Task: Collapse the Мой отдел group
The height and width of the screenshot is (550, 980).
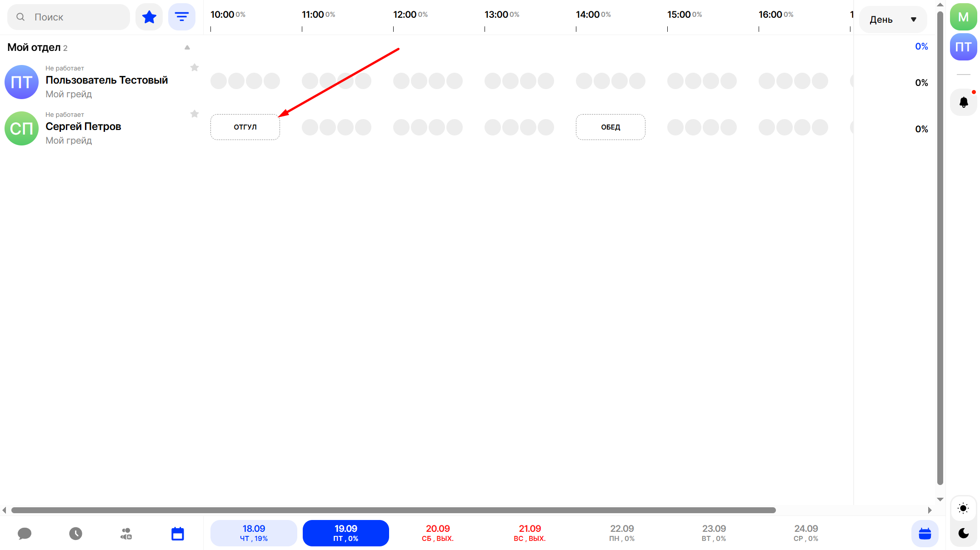Action: coord(187,47)
